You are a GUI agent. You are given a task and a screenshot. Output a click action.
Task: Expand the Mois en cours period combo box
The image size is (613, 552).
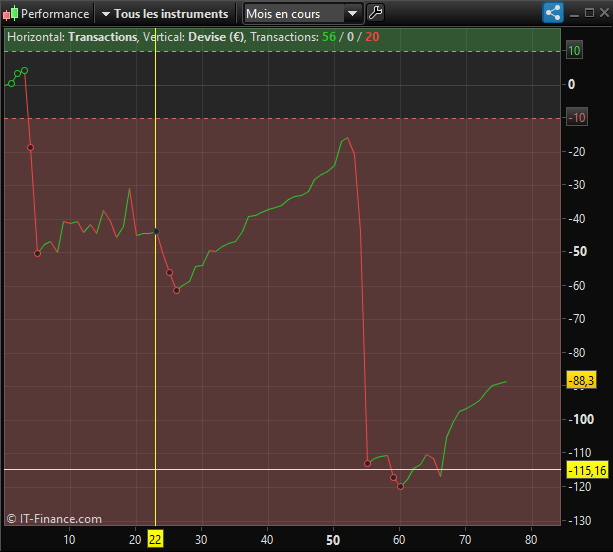pos(303,14)
